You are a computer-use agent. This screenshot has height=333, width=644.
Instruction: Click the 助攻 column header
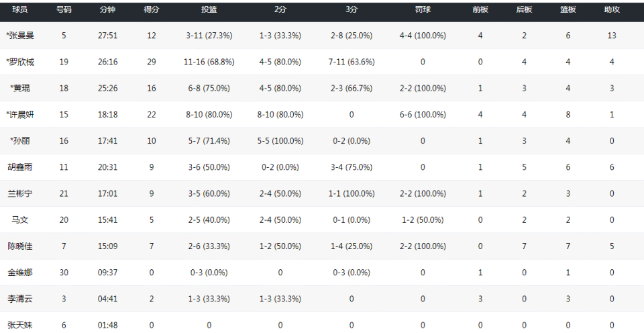(612, 11)
